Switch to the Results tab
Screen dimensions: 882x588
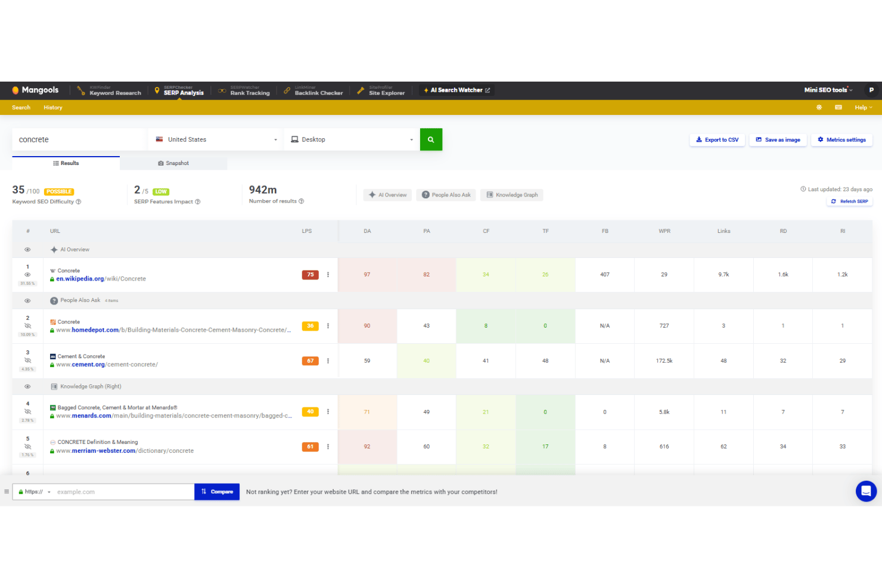66,163
